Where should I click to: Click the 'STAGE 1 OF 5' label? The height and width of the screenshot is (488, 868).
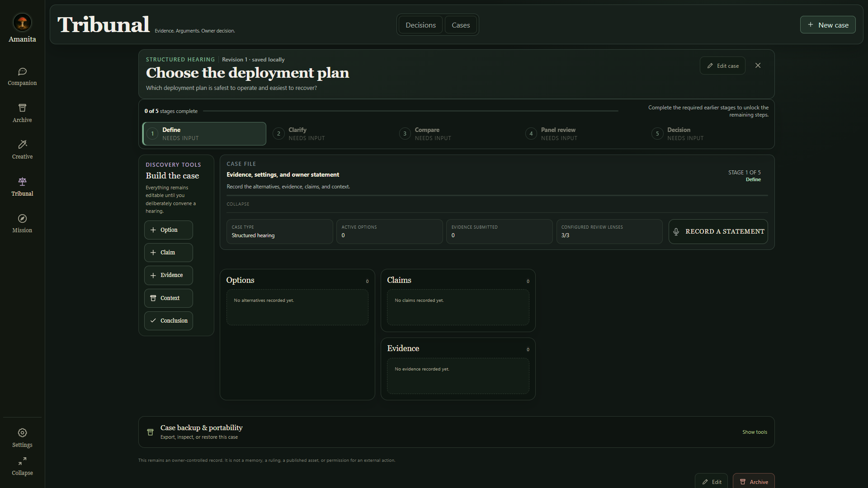(744, 173)
